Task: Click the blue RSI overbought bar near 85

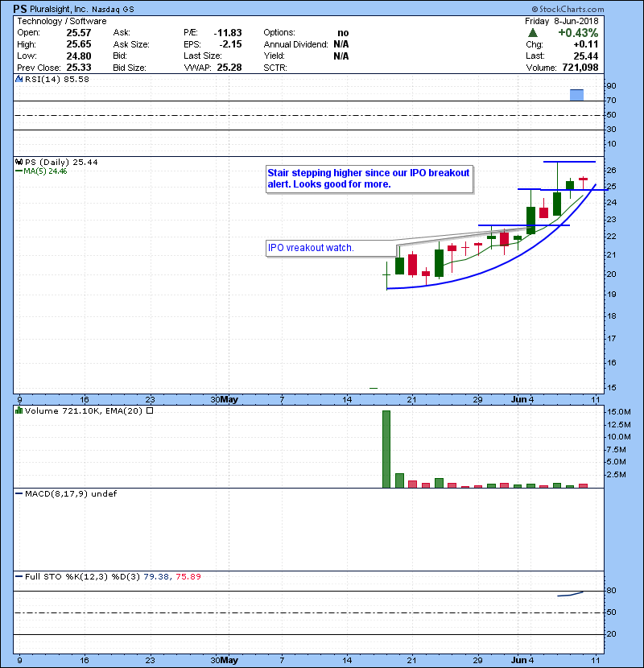Action: (x=576, y=95)
